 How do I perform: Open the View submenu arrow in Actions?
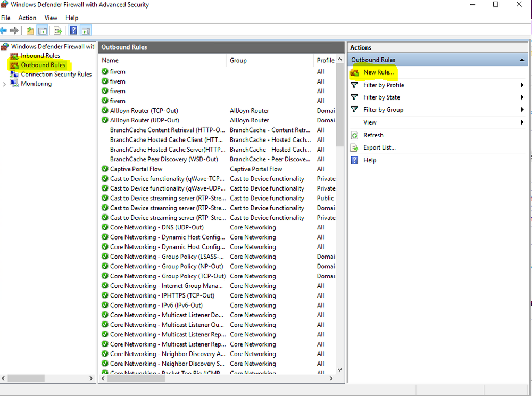click(x=522, y=122)
